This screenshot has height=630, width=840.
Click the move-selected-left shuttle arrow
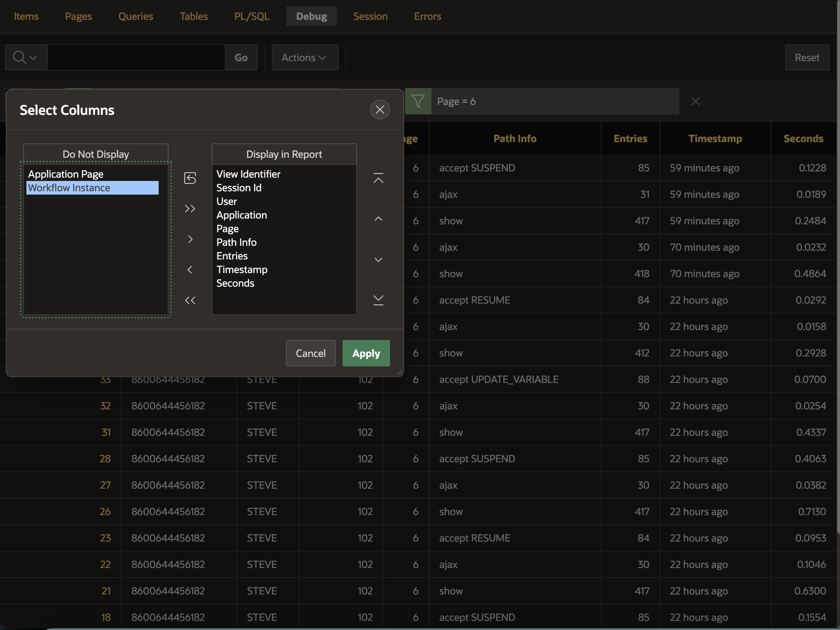click(x=190, y=269)
